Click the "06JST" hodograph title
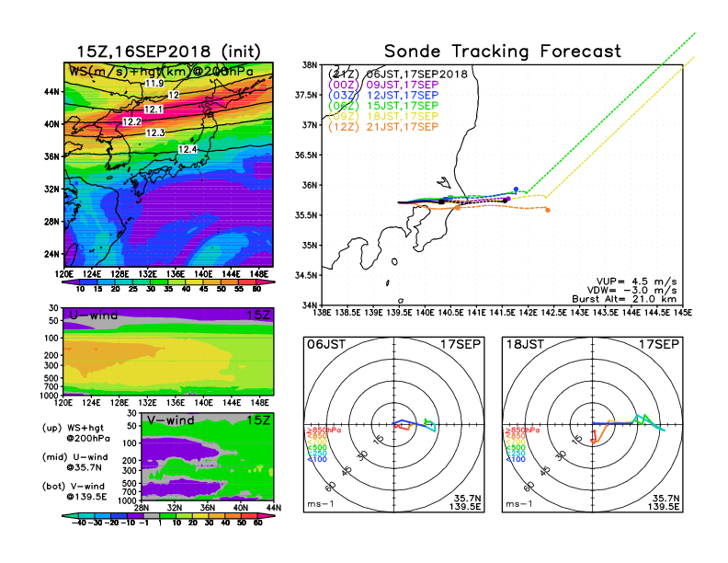Viewport: 728px width, 563px height. pos(326,344)
